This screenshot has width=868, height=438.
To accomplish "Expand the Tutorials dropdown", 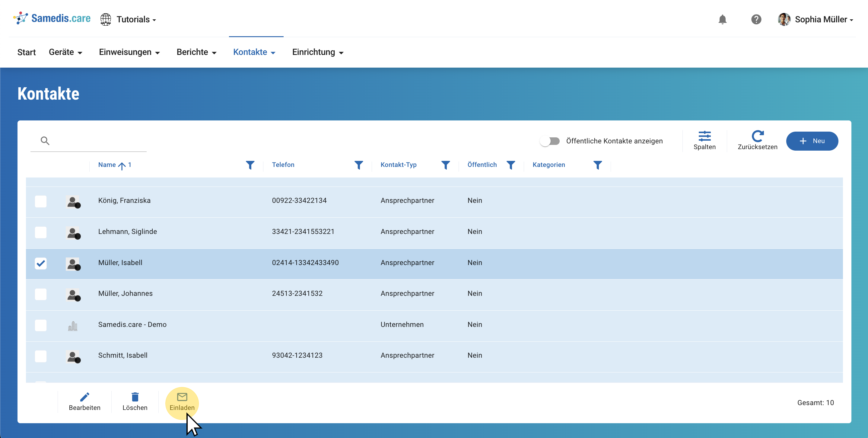I will 136,20.
